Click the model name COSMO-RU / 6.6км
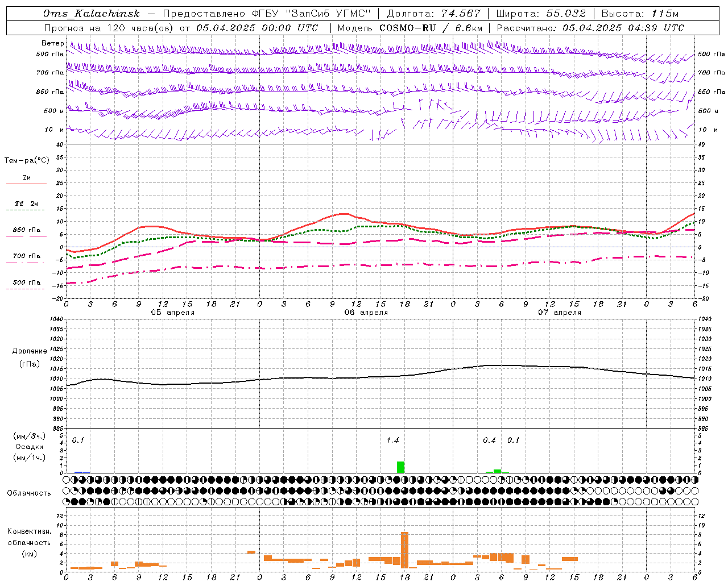Viewport: 728px width, 582px height. click(x=431, y=28)
